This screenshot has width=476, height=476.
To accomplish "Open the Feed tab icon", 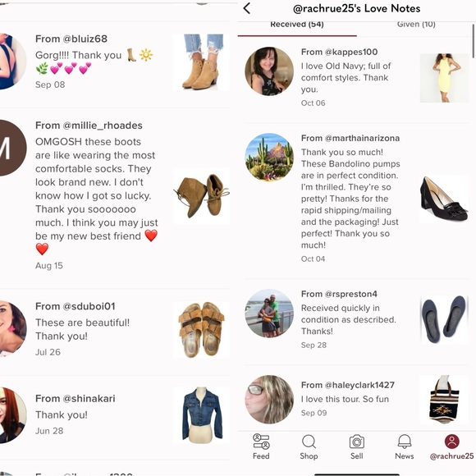I will [x=261, y=441].
